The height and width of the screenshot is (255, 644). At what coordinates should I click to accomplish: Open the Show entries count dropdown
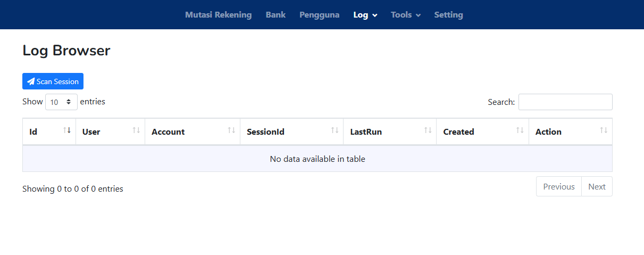click(x=61, y=102)
